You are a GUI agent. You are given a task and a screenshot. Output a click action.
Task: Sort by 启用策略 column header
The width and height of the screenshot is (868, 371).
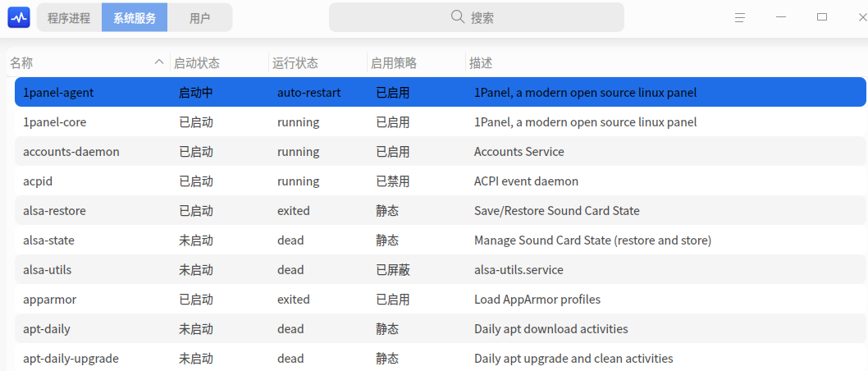[417, 62]
